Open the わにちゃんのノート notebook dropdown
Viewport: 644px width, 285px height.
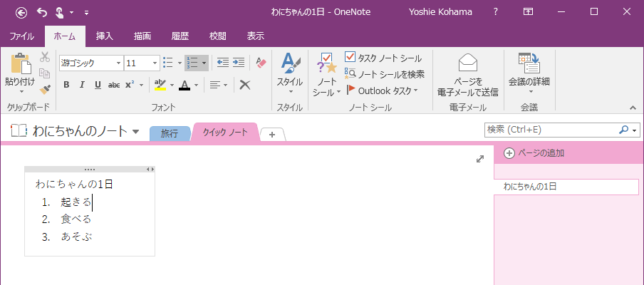pos(136,132)
